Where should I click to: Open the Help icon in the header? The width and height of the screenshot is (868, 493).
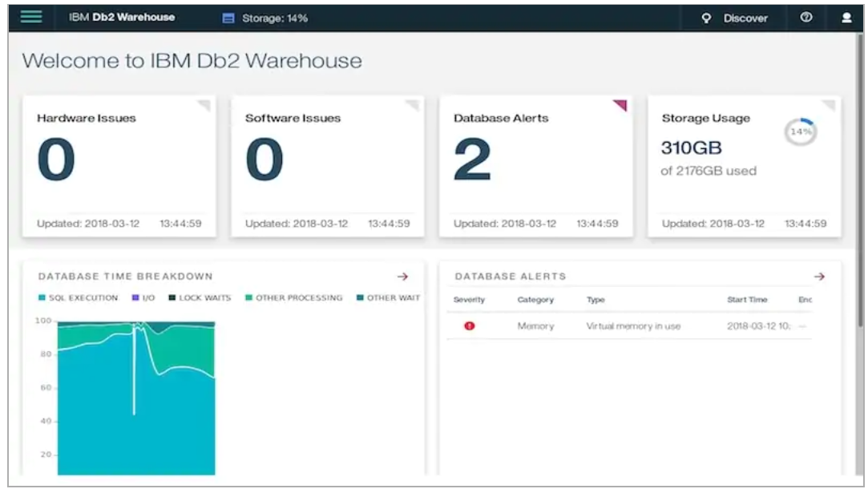806,17
